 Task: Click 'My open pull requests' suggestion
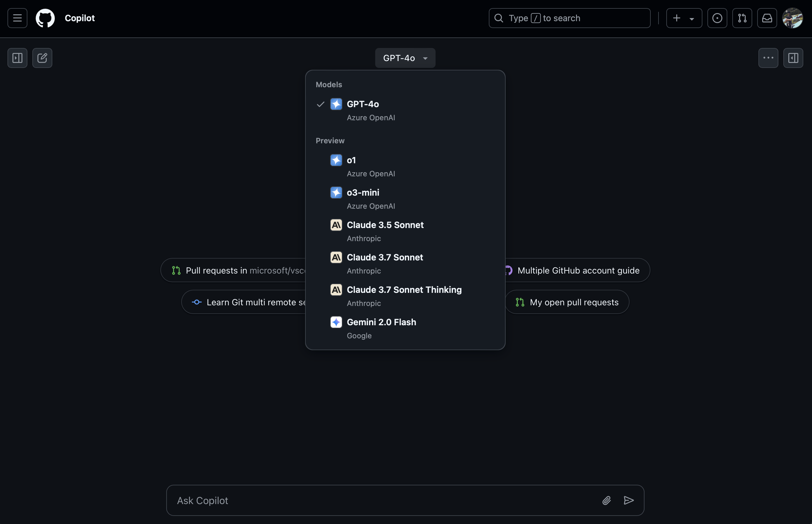click(x=567, y=302)
